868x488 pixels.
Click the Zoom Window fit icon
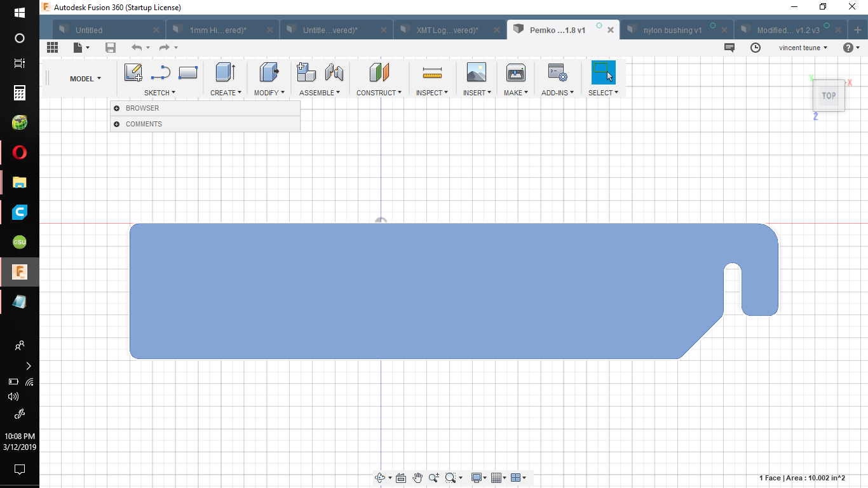coord(451,478)
